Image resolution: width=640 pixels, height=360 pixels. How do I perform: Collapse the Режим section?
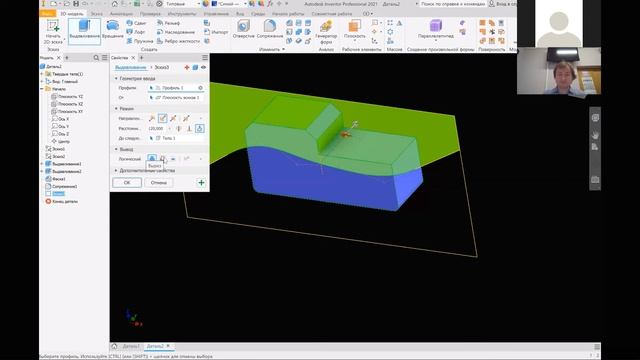click(116, 109)
